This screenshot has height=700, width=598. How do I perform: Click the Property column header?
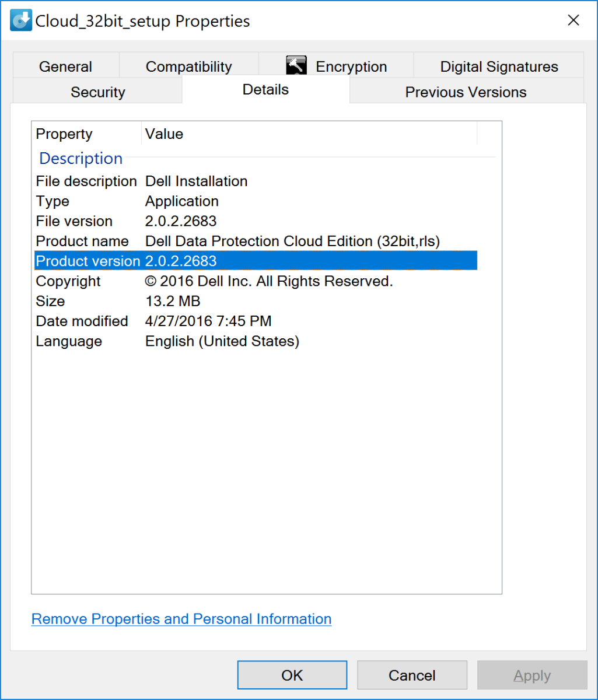pos(64,134)
